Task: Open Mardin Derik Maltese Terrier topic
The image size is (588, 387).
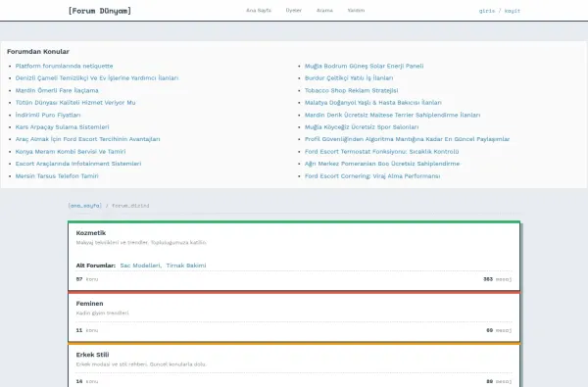Action: coord(392,115)
